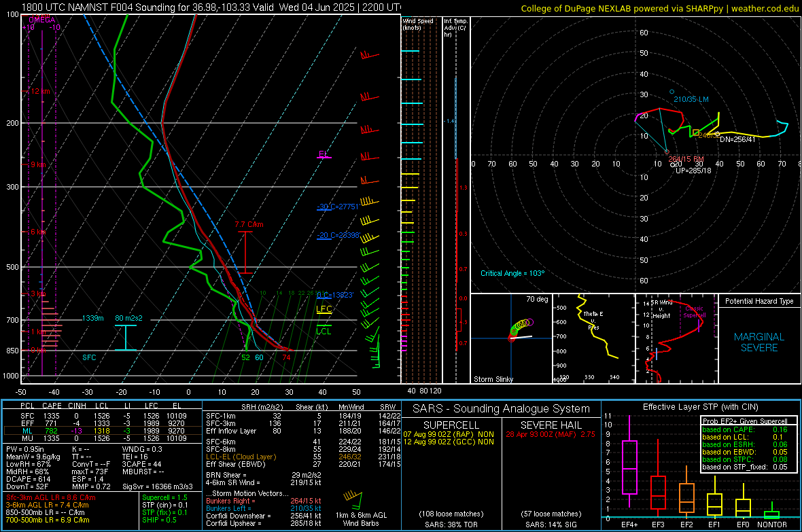Click the 28 Apr 93 00Z (MAF) hail analogue
Screen dimensions: 802x532
[551, 433]
